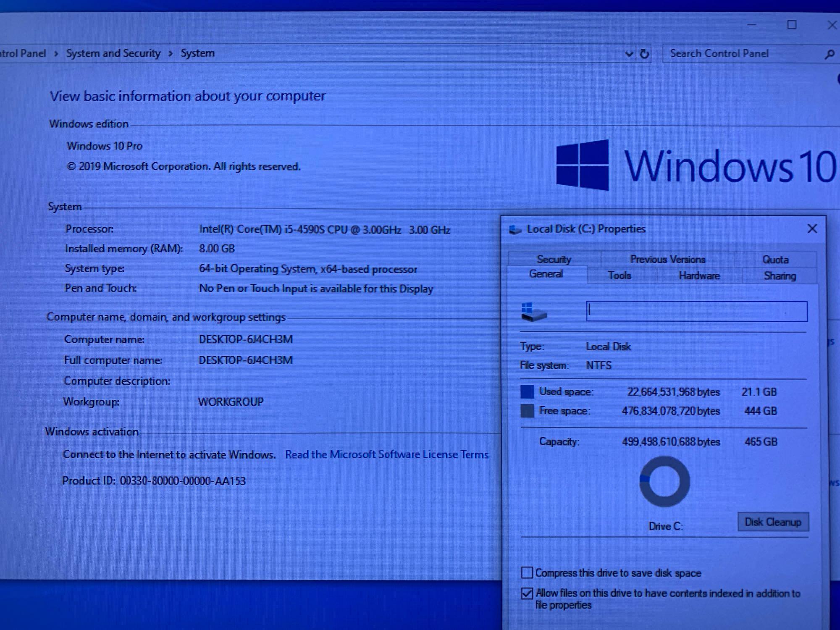The height and width of the screenshot is (630, 840).
Task: Switch to the Previous Versions tab
Action: [668, 259]
